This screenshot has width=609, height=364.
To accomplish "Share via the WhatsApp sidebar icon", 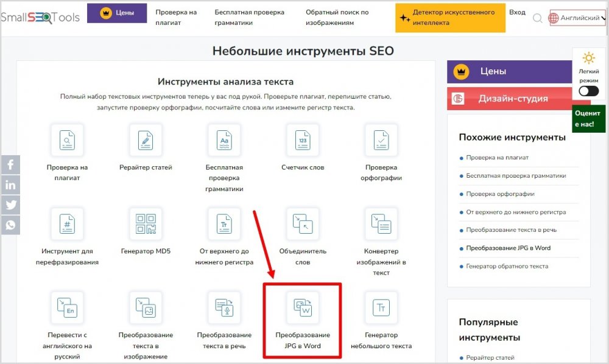I will pos(10,225).
